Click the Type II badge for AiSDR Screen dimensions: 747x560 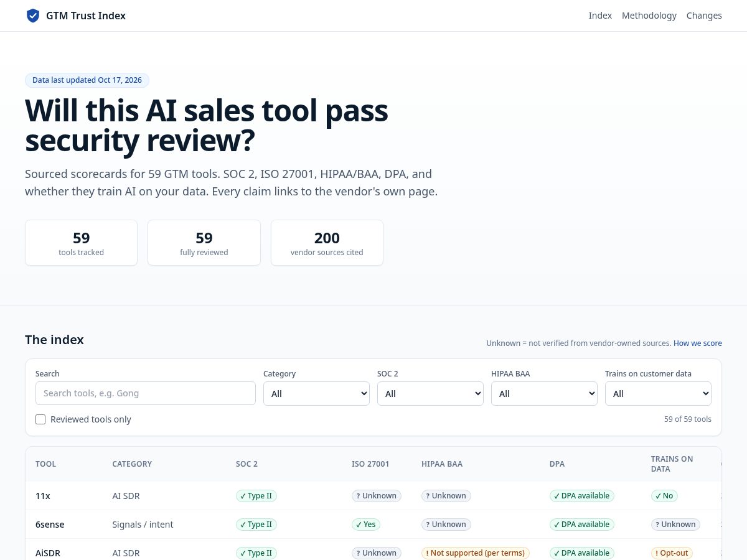pyautogui.click(x=256, y=553)
